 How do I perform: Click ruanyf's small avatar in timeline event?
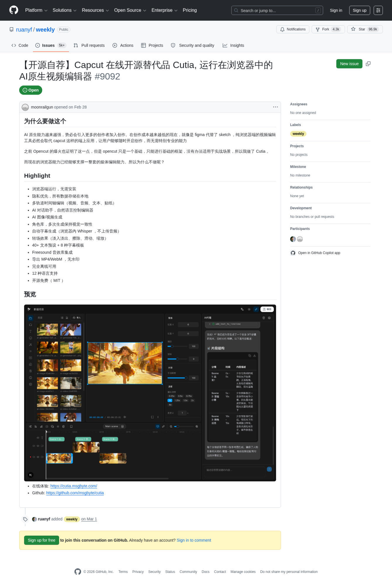34,519
